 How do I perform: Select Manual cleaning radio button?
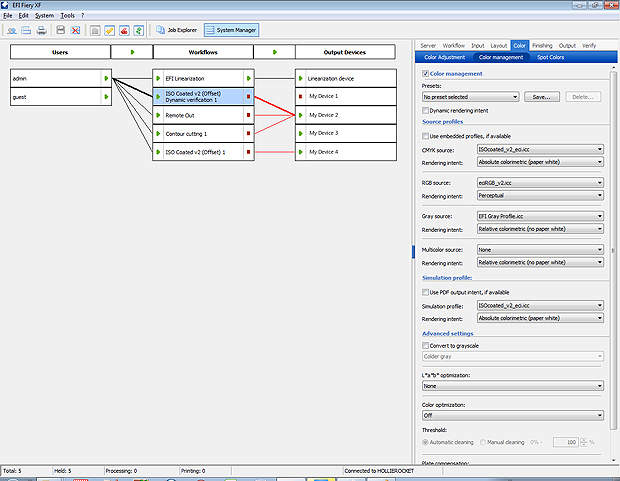click(483, 442)
